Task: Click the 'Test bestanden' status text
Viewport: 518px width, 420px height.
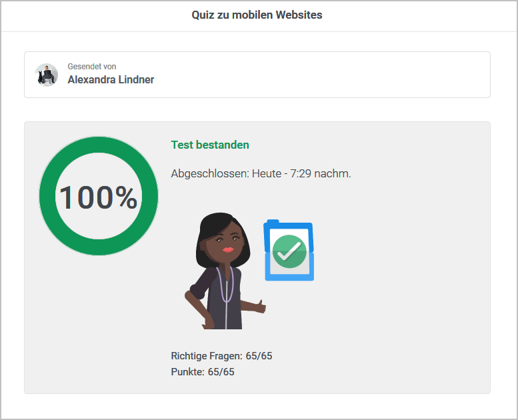Action: tap(210, 145)
